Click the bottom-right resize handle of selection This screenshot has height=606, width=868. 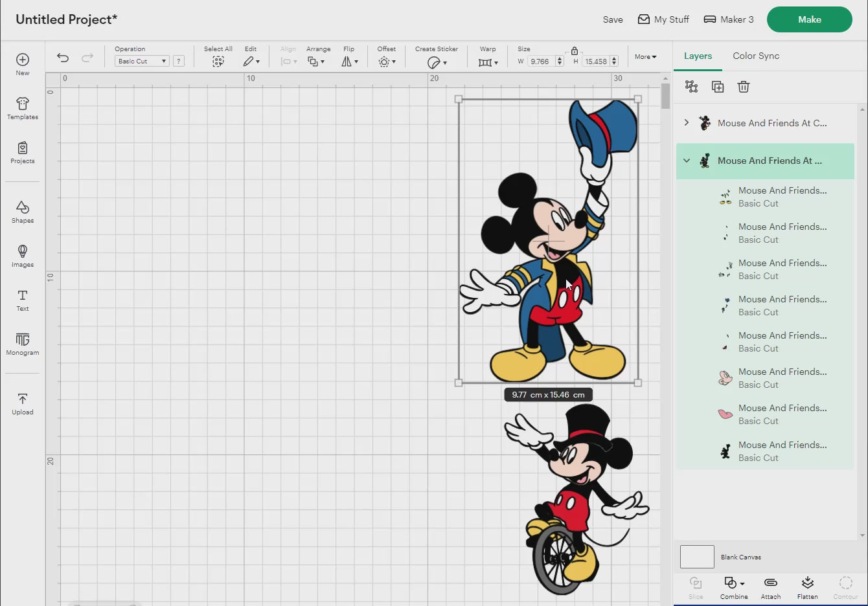tap(638, 383)
